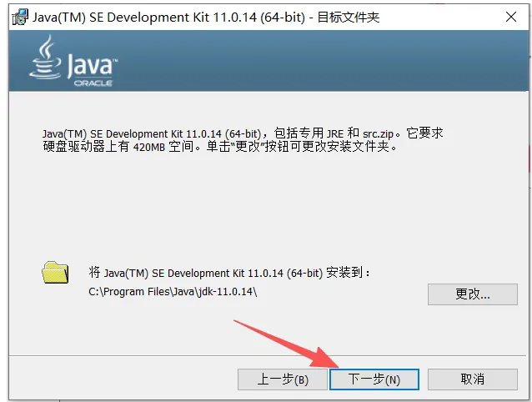Click the label ending in 安装到
Screen dimensions: 532x402
click(229, 273)
